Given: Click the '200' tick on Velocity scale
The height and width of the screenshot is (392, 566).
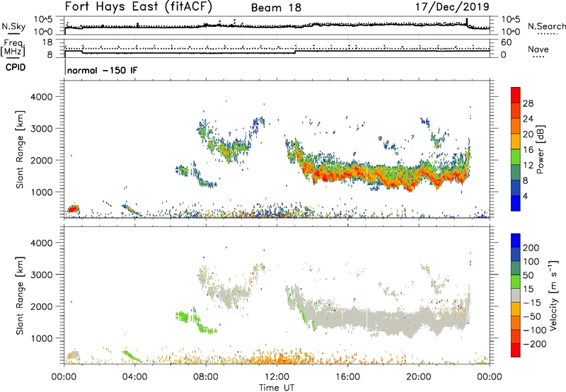Looking at the screenshot, I should [531, 248].
